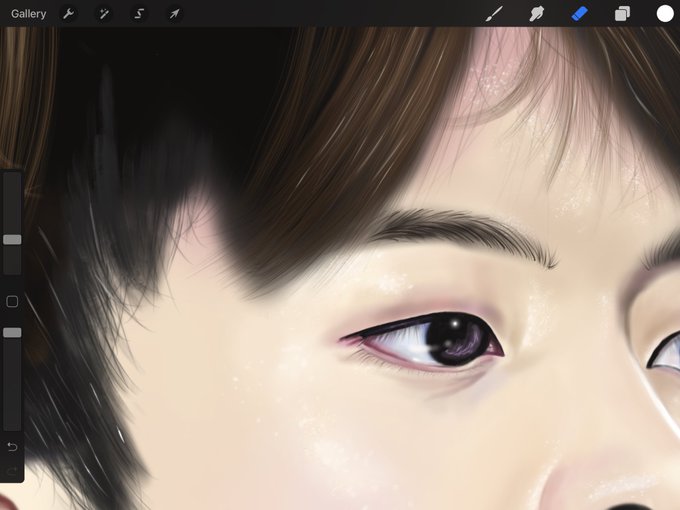Click the brush opacity slider handle
This screenshot has width=680, height=510.
[12, 333]
